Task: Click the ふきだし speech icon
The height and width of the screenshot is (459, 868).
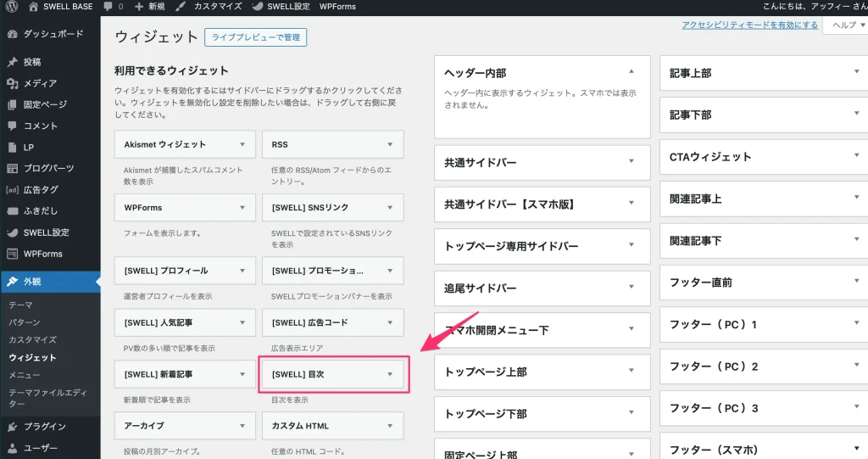Action: tap(12, 211)
